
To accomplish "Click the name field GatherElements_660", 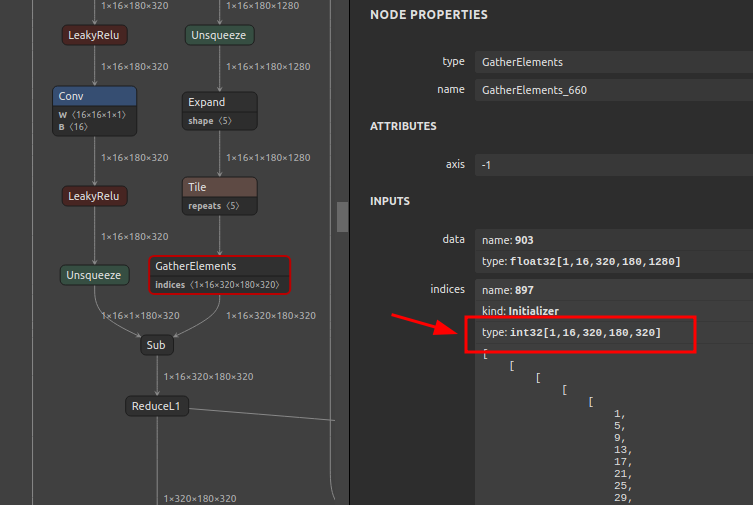I will [x=612, y=90].
